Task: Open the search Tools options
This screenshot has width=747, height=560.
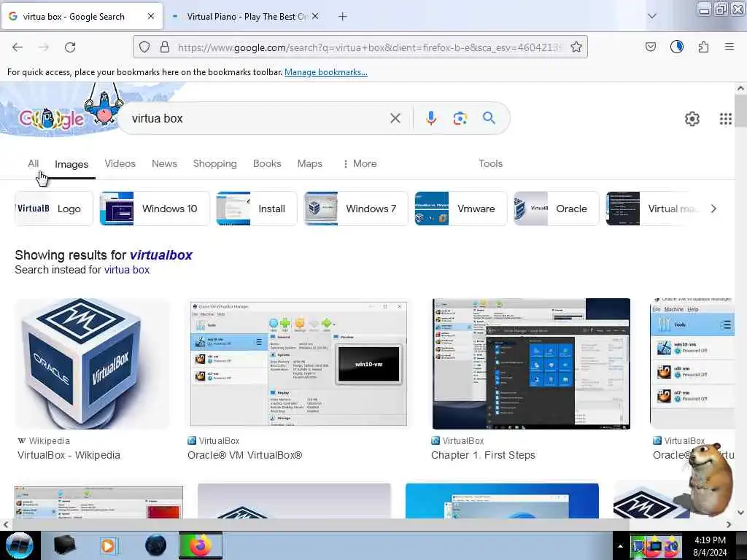Action: coord(491,163)
